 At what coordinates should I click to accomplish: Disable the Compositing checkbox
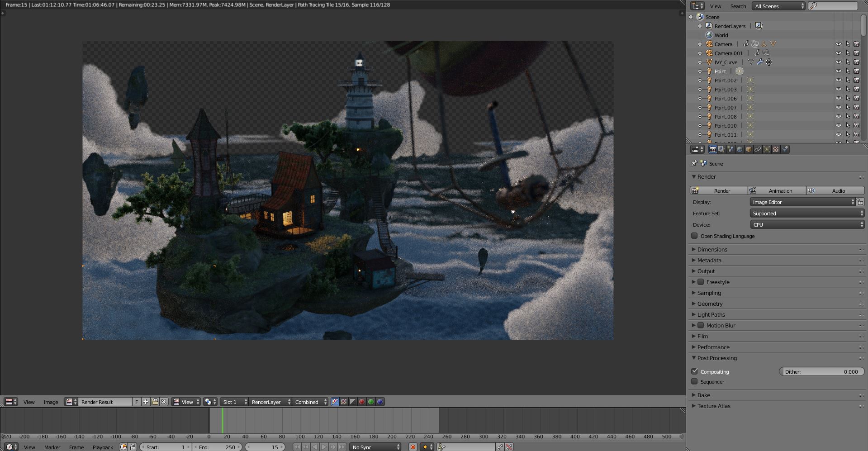tap(695, 371)
